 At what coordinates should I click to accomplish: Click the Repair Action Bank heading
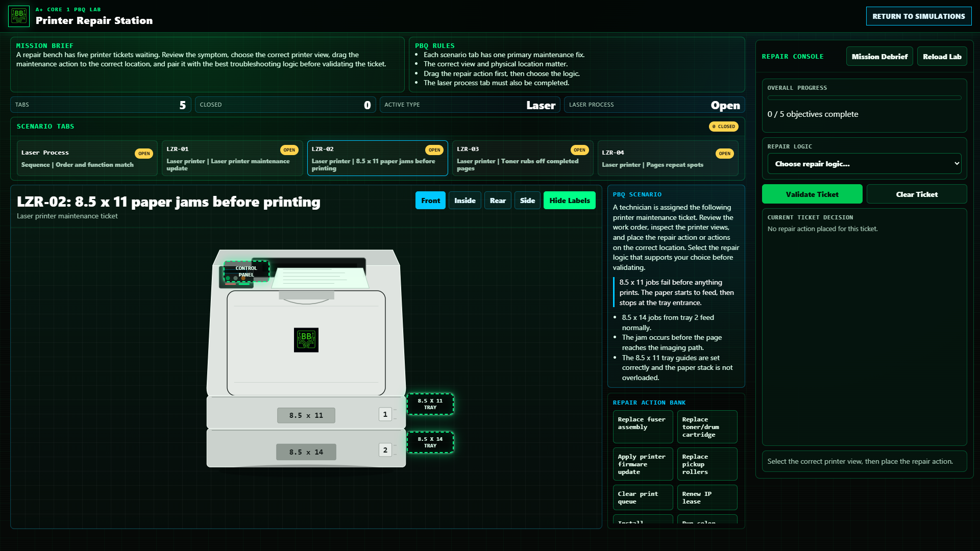[x=649, y=403]
